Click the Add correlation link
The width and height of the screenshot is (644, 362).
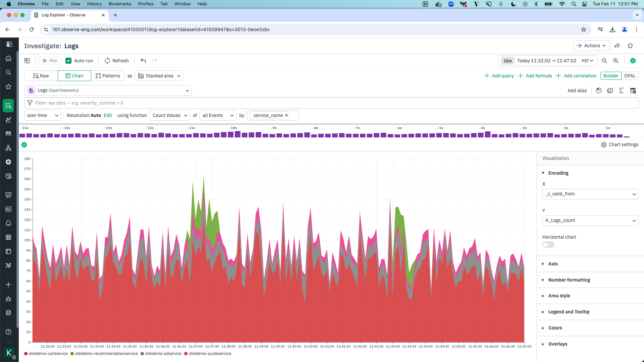(x=576, y=76)
